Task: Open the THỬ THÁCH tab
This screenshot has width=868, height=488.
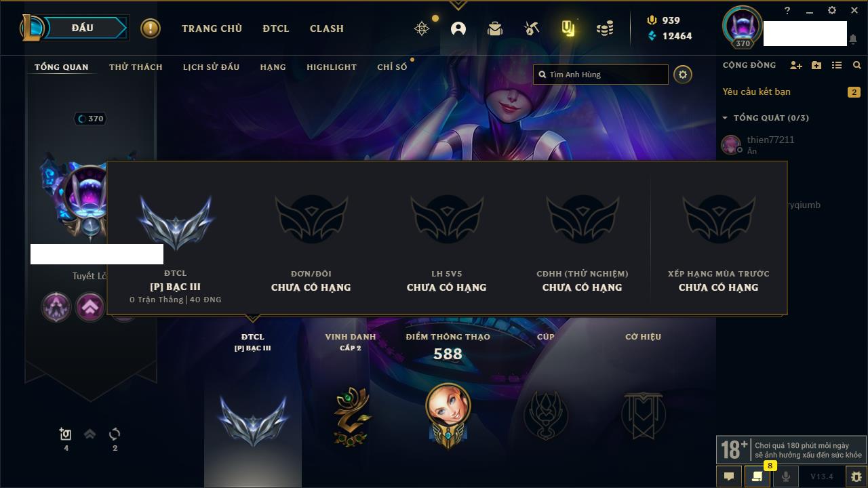Action: [136, 67]
